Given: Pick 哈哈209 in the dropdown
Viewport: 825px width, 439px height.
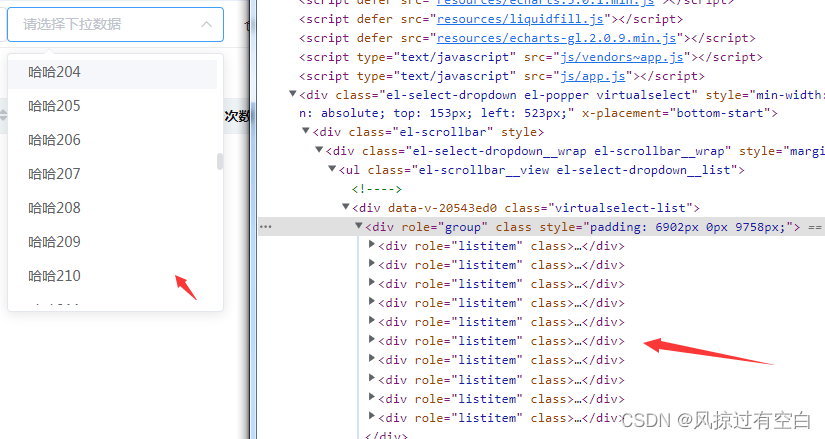Looking at the screenshot, I should [112, 242].
